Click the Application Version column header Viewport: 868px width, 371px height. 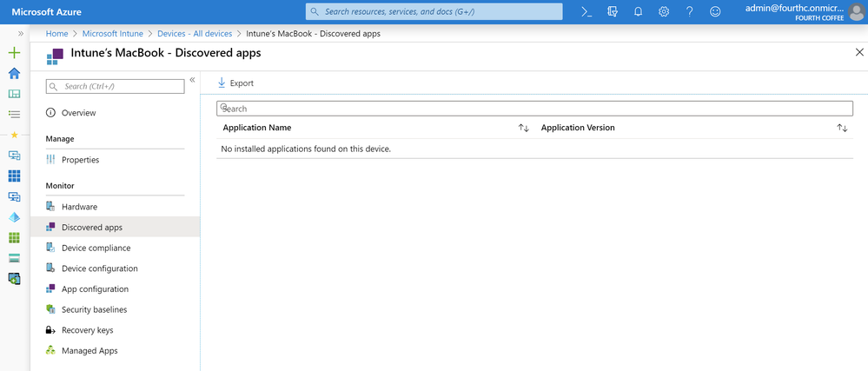point(578,128)
